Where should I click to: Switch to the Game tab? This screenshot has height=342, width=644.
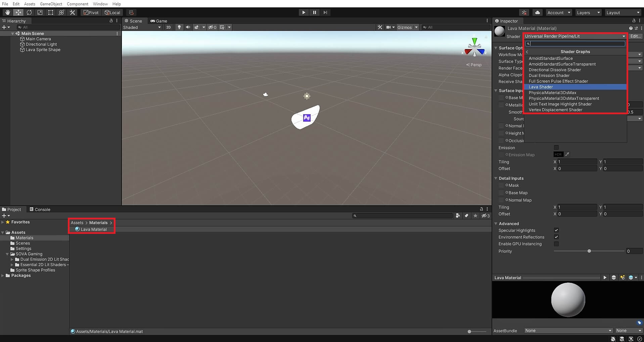pos(159,21)
